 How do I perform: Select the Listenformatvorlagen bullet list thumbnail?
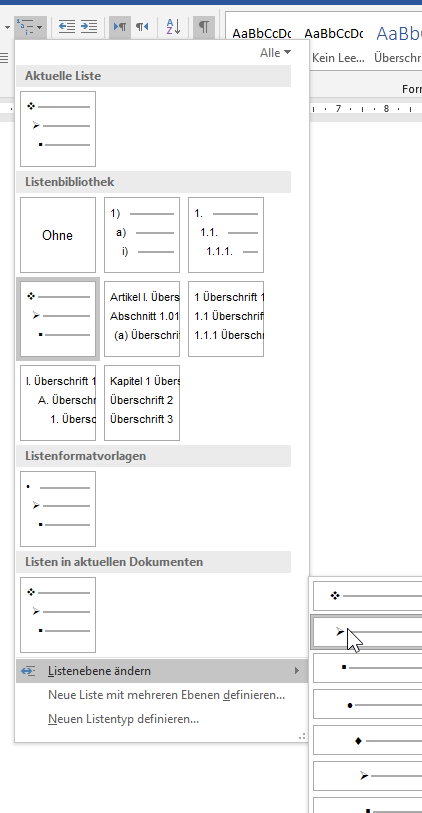pyautogui.click(x=58, y=509)
